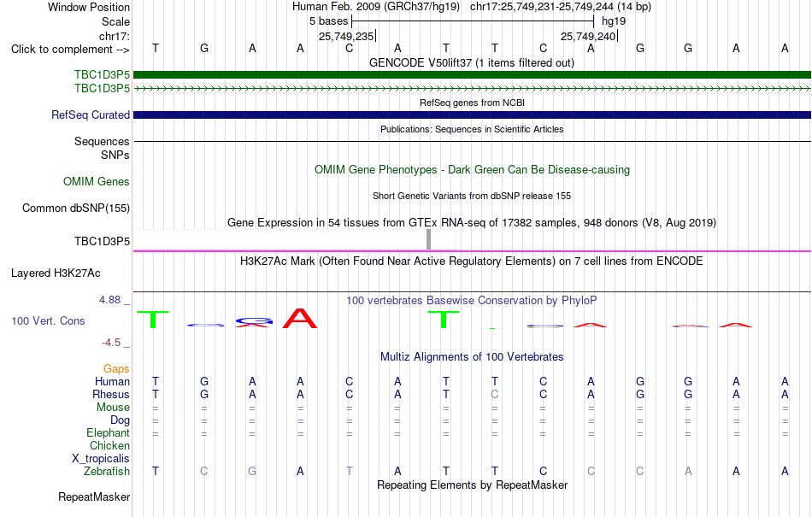Image resolution: width=812 pixels, height=517 pixels.
Task: Click the Mouse species label
Action: (113, 408)
